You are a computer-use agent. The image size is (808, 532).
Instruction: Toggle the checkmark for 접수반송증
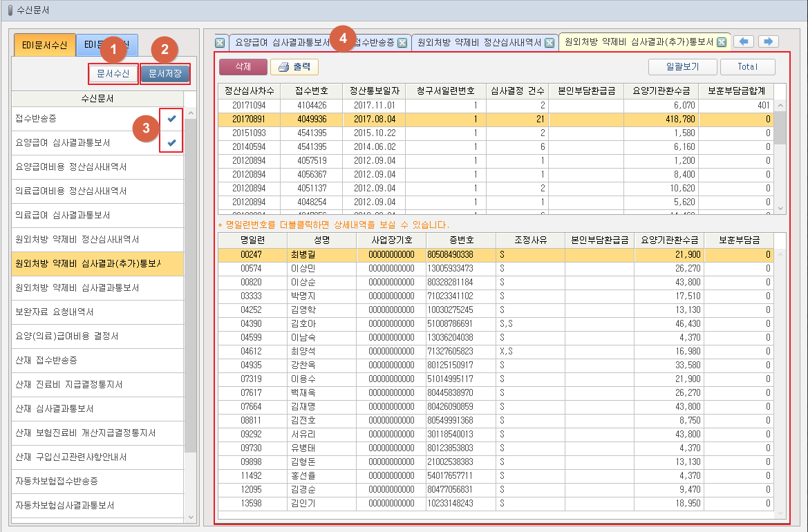click(x=172, y=119)
